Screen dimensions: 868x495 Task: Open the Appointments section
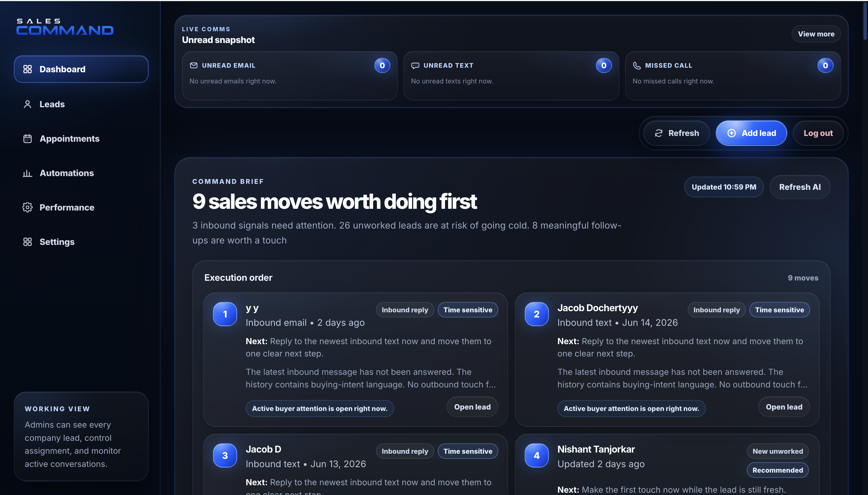(x=81, y=139)
